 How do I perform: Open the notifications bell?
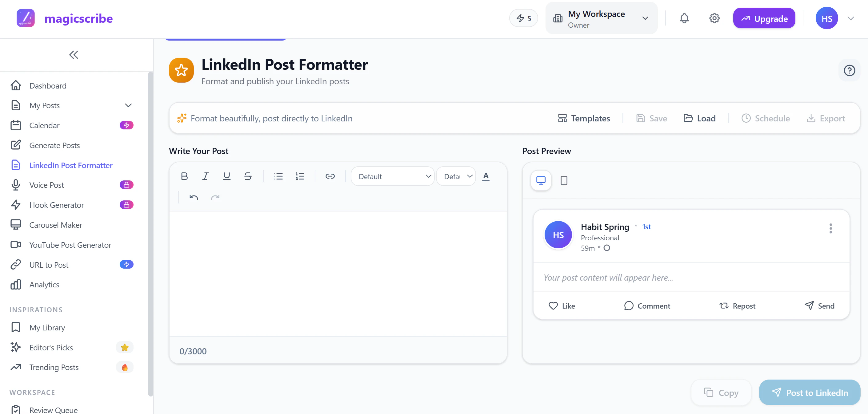coord(684,18)
